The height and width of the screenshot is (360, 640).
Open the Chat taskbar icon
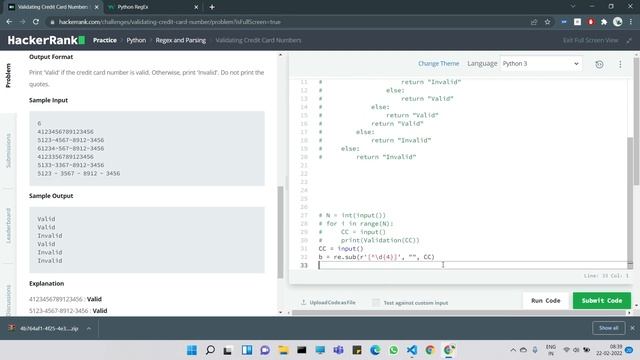coord(265,350)
